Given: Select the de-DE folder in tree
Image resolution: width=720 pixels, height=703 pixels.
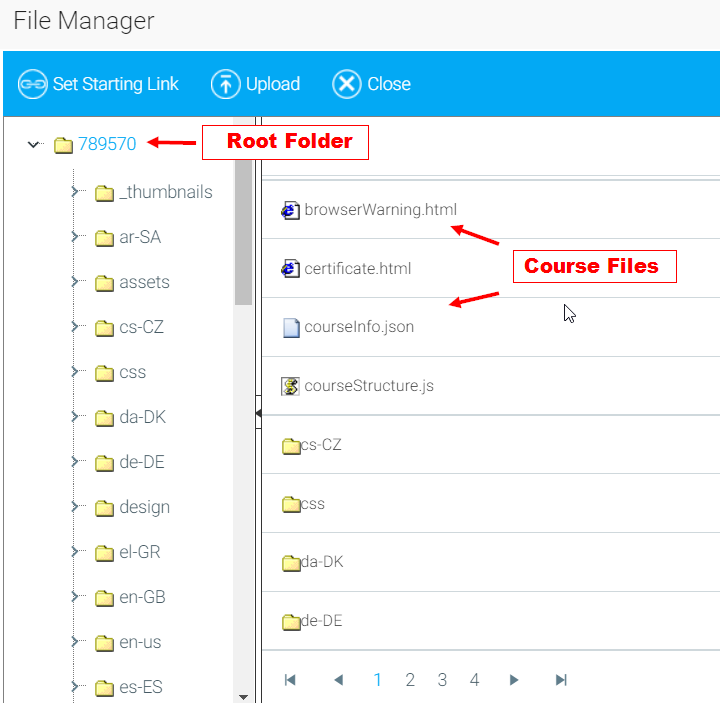Looking at the screenshot, I should 141,462.
